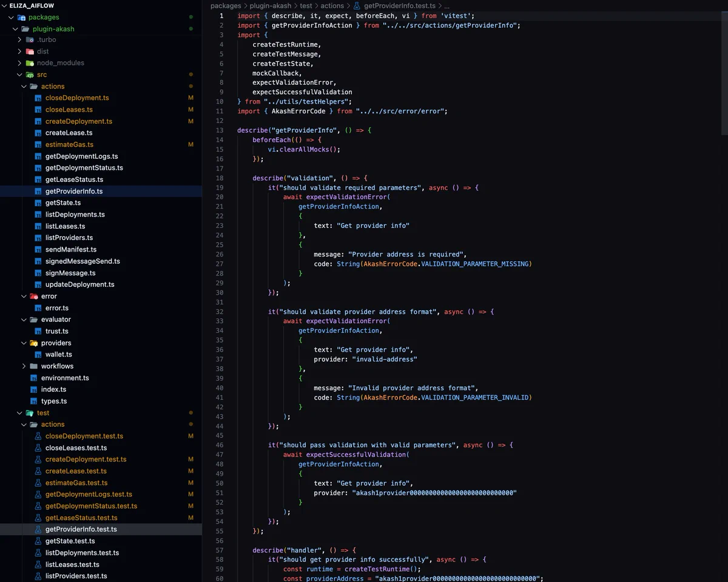
Task: Click getProviderInfo.test.ts breadcrumb segment
Action: pyautogui.click(x=400, y=5)
